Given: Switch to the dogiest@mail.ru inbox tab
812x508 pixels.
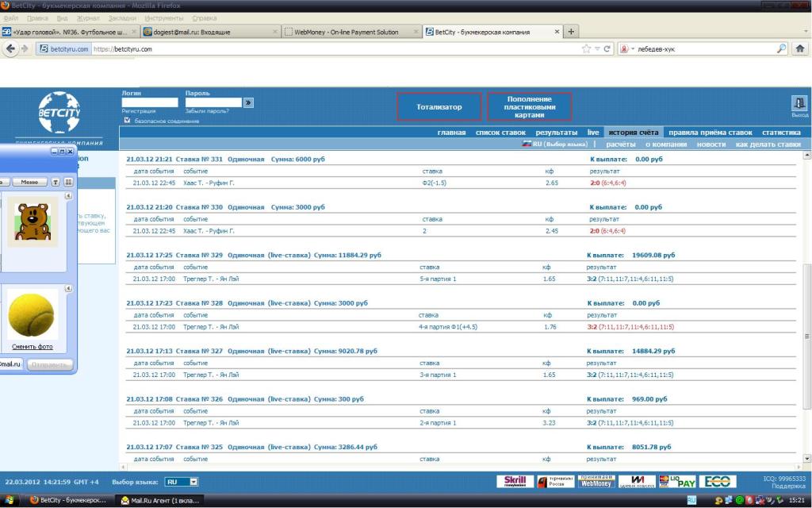Looking at the screenshot, I should (x=211, y=32).
